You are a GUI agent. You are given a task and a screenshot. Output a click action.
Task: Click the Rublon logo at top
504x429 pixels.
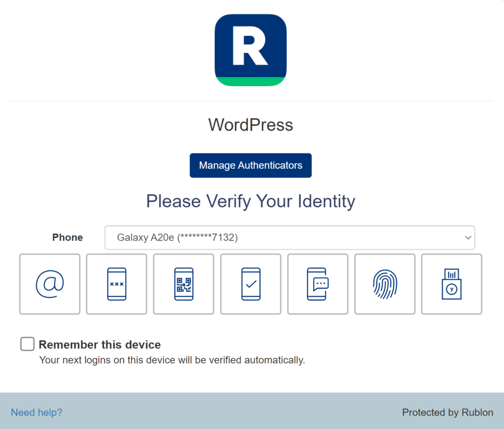click(x=251, y=50)
